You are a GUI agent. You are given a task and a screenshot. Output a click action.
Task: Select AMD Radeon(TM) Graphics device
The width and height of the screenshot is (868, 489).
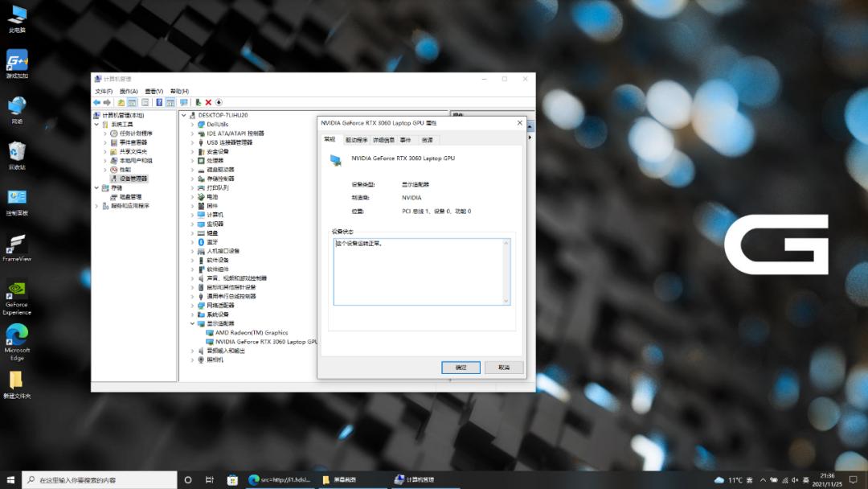coord(251,332)
